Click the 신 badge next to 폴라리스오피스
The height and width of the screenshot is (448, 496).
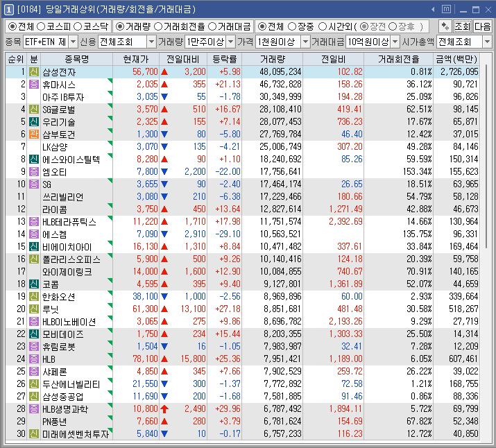point(34,259)
